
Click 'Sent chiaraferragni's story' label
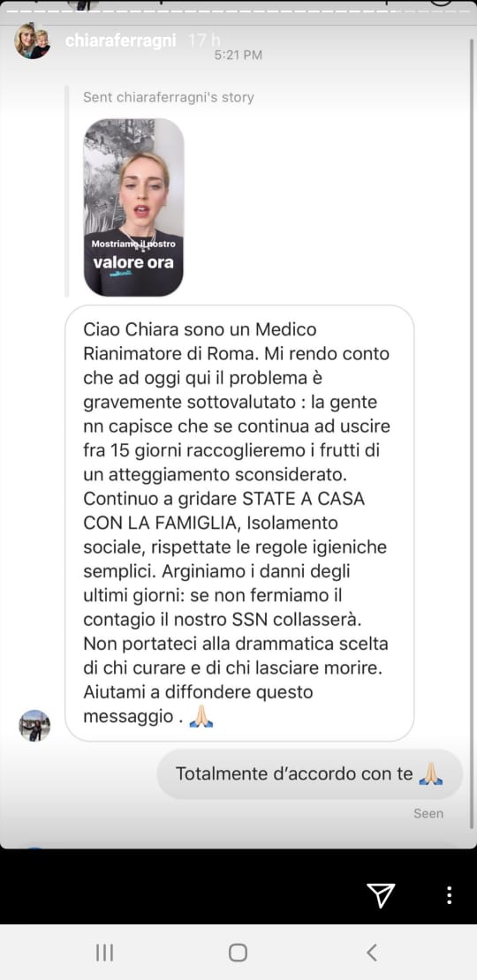pos(168,97)
